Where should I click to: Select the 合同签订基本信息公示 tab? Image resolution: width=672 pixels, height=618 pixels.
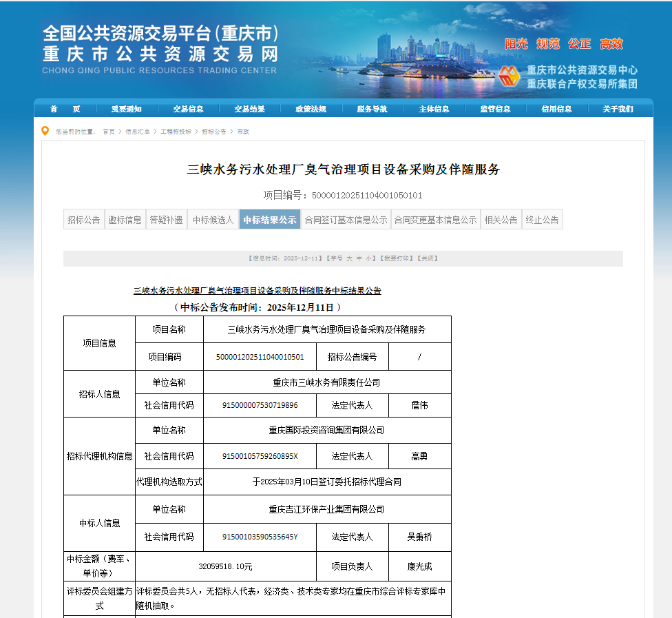[346, 220]
